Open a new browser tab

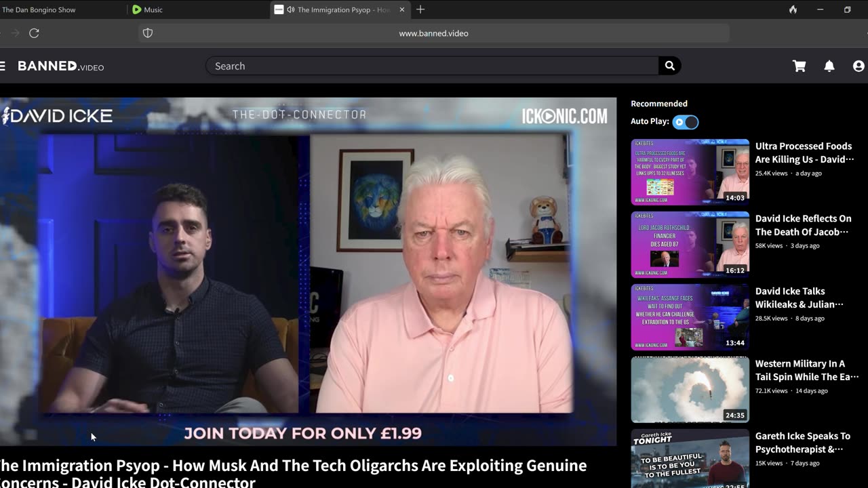420,9
